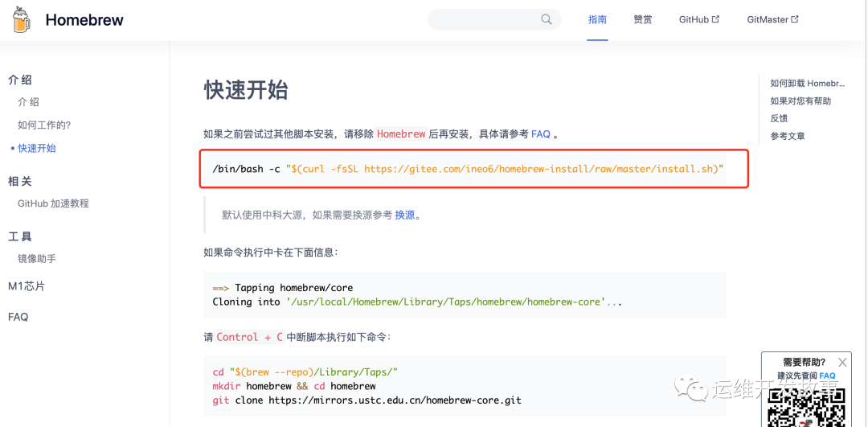The width and height of the screenshot is (868, 427).
Task: Select 介绍 sub-item in sidebar
Action: pos(28,102)
